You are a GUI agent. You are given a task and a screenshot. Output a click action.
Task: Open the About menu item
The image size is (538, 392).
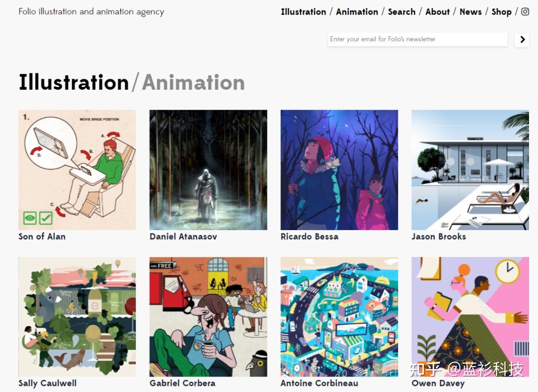(437, 11)
